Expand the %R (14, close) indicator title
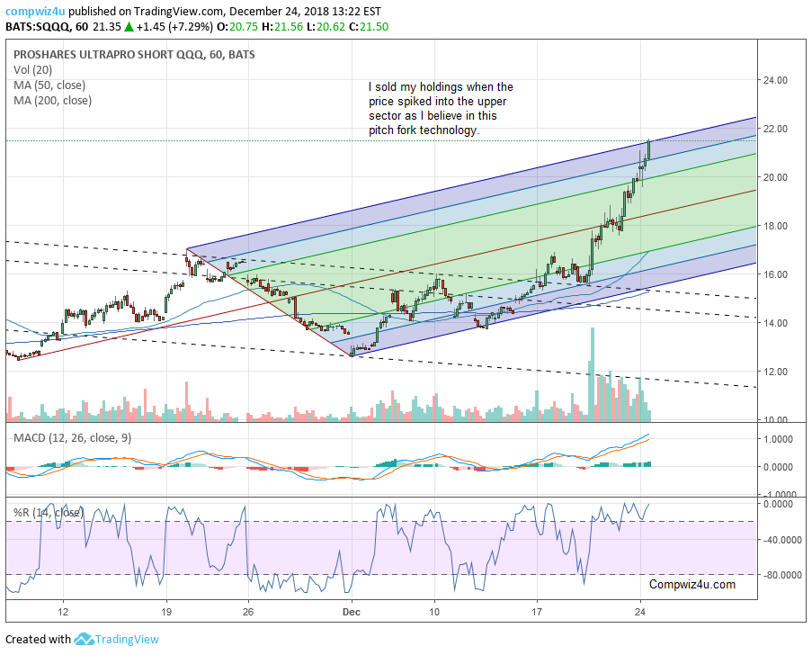 point(47,512)
